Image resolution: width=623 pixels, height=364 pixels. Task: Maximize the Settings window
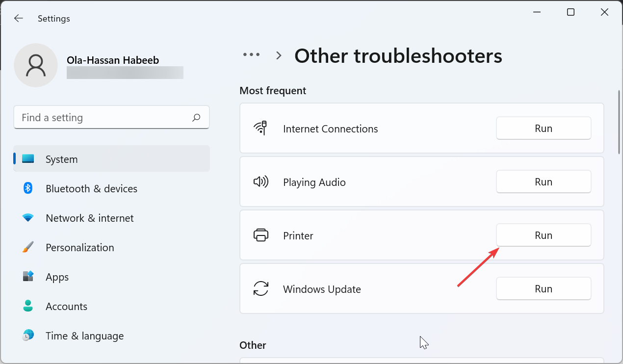(x=571, y=12)
